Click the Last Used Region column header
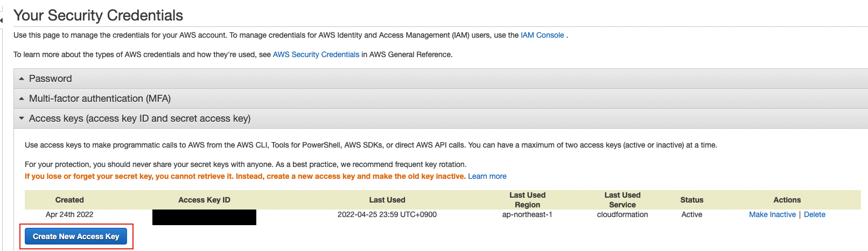Image resolution: width=868 pixels, height=251 pixels. point(527,200)
